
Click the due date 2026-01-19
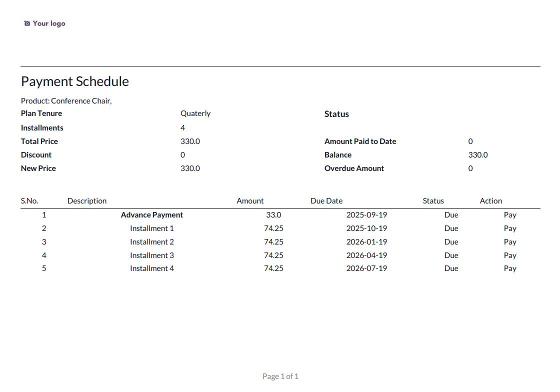pos(367,242)
